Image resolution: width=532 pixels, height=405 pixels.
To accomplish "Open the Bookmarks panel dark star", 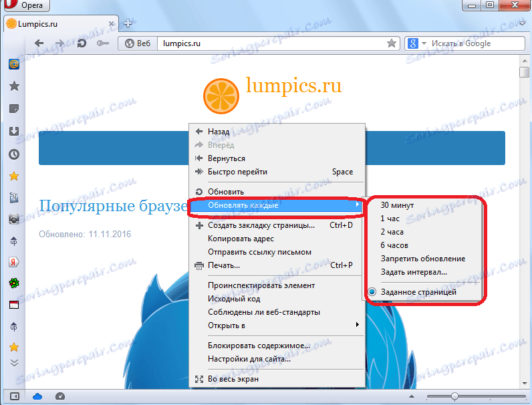I will pyautogui.click(x=14, y=86).
